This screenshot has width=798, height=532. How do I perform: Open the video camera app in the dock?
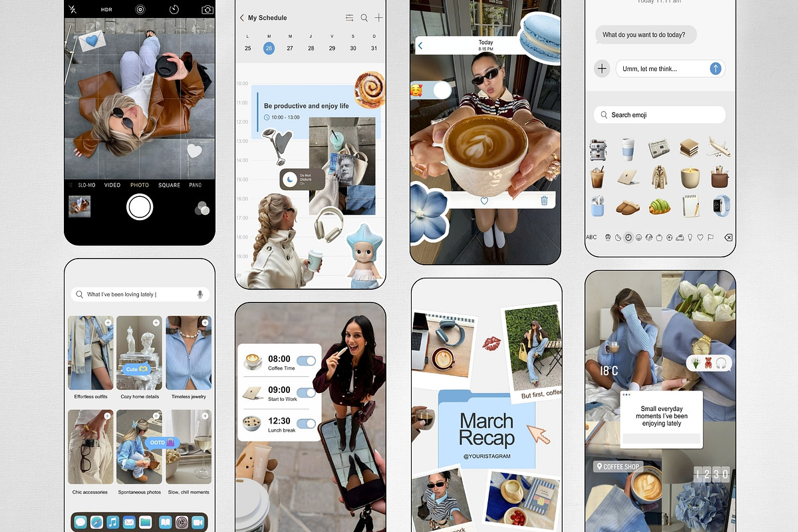[198, 522]
